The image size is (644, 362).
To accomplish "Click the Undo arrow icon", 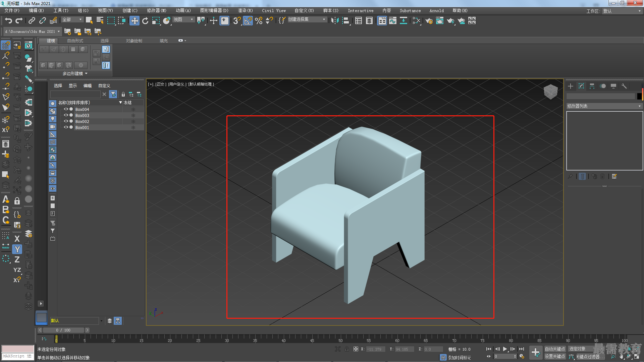I will click(x=8, y=21).
